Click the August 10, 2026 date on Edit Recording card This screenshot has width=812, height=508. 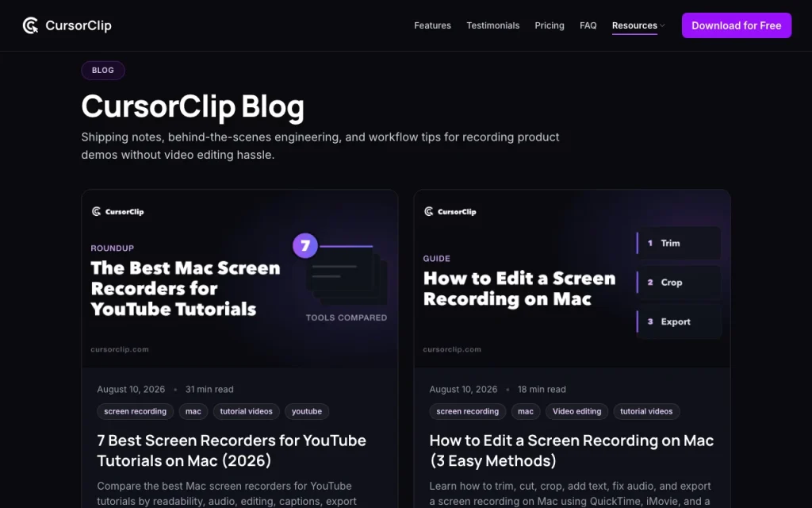463,389
